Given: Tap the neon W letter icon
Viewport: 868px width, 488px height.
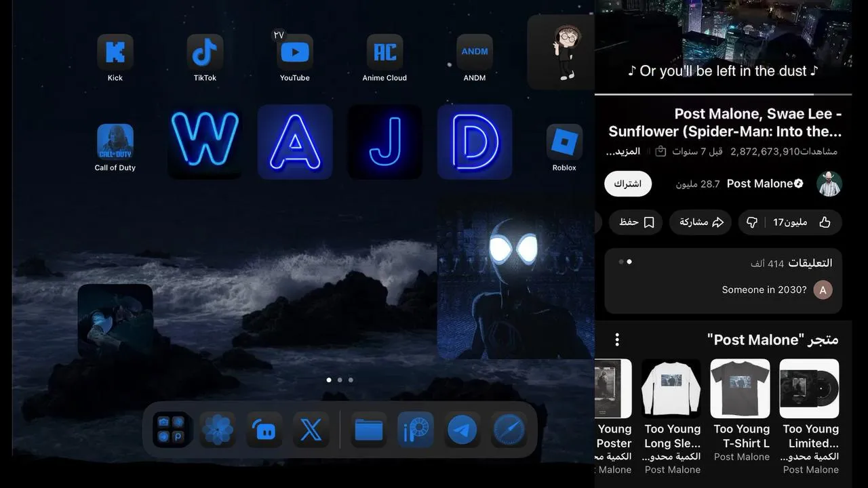Looking at the screenshot, I should tap(205, 142).
